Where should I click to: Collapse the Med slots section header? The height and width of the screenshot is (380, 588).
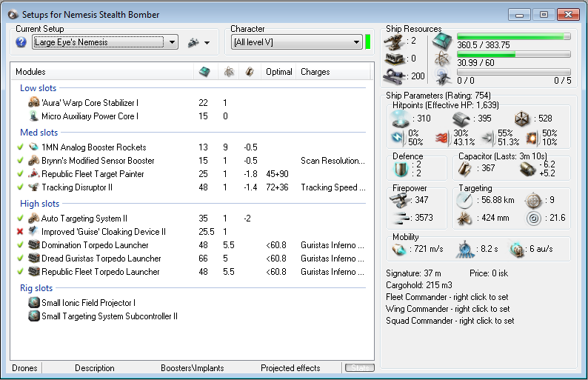39,133
